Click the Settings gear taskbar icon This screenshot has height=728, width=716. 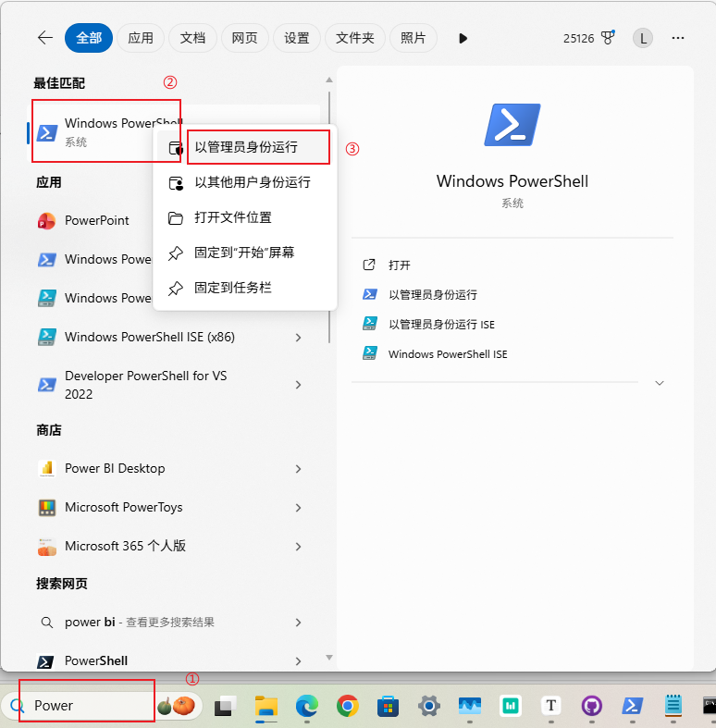pos(429,707)
